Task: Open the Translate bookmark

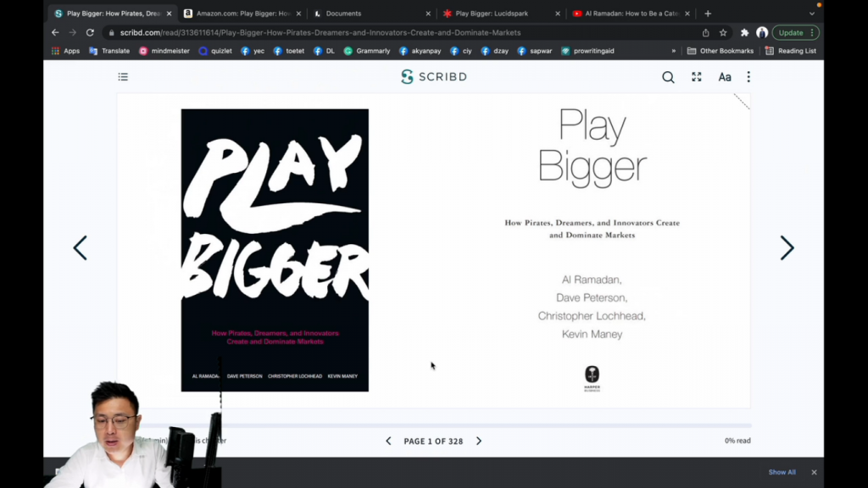Action: (109, 51)
